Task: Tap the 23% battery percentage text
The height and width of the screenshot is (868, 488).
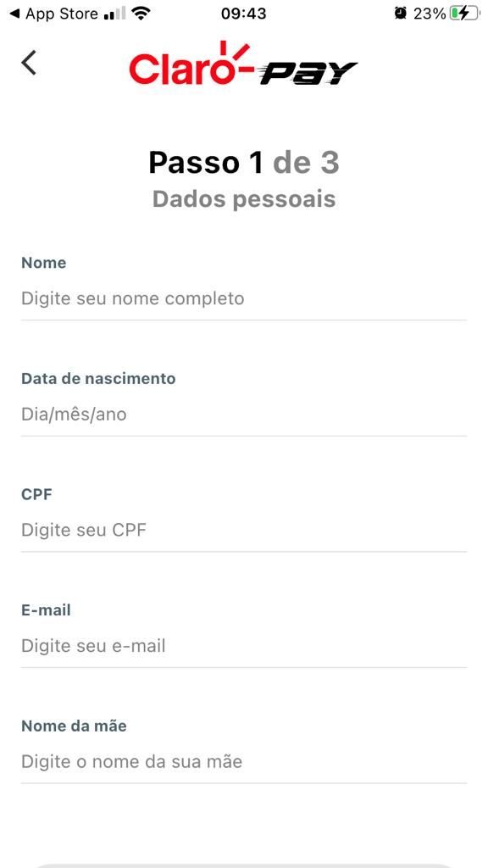Action: [x=430, y=14]
